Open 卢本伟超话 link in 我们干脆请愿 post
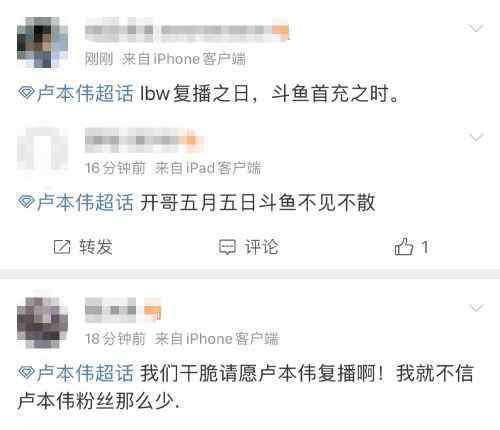The height and width of the screenshot is (430, 500). point(85,373)
